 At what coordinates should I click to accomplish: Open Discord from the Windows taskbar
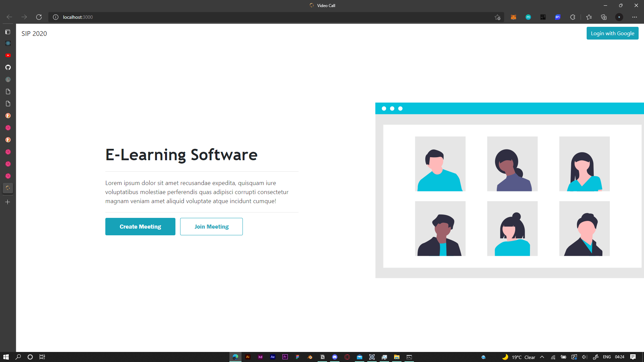(x=335, y=357)
